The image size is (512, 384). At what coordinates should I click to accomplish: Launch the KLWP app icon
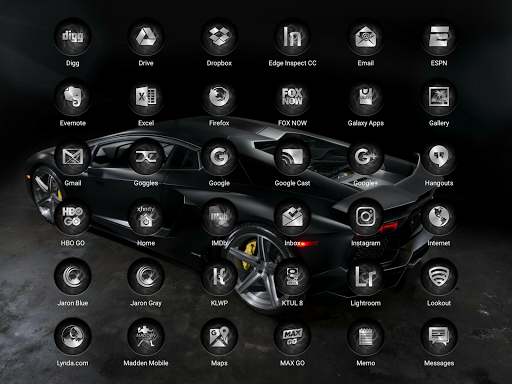coord(219,277)
